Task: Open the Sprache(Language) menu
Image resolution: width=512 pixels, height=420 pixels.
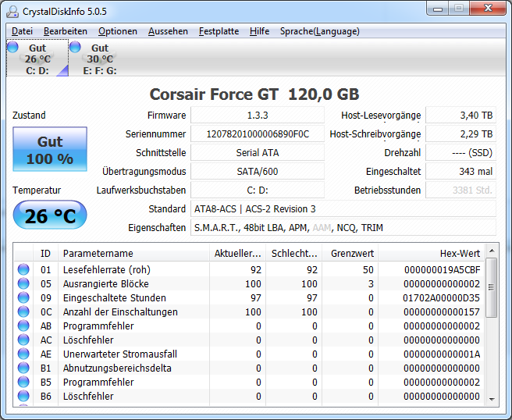Action: 320,31
